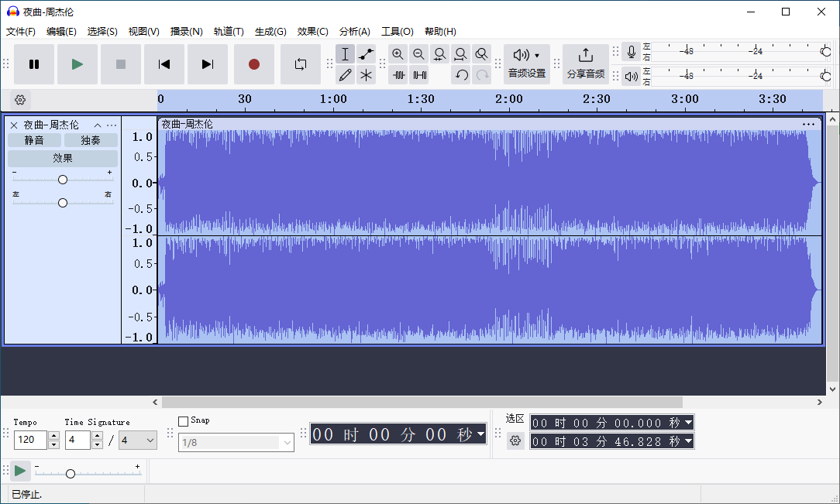The height and width of the screenshot is (504, 840).
Task: Mute the 夜曲-周杰伦 track
Action: pos(33,140)
